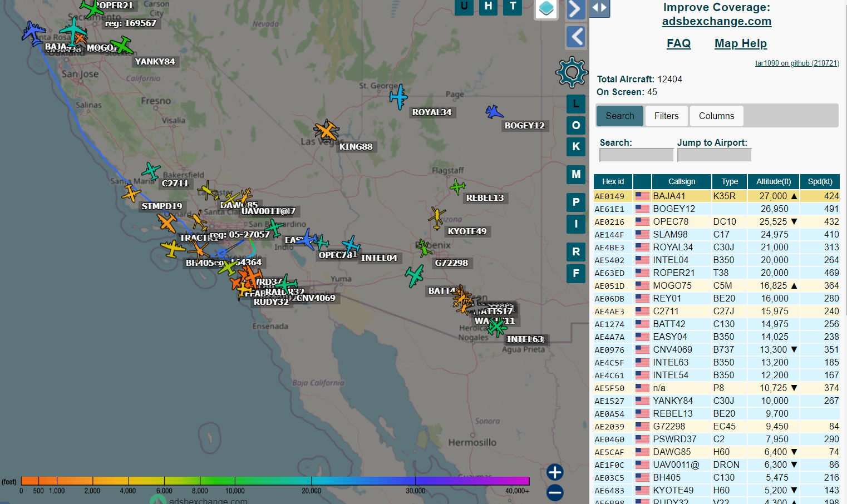Select the BH405 row in table

click(717, 477)
